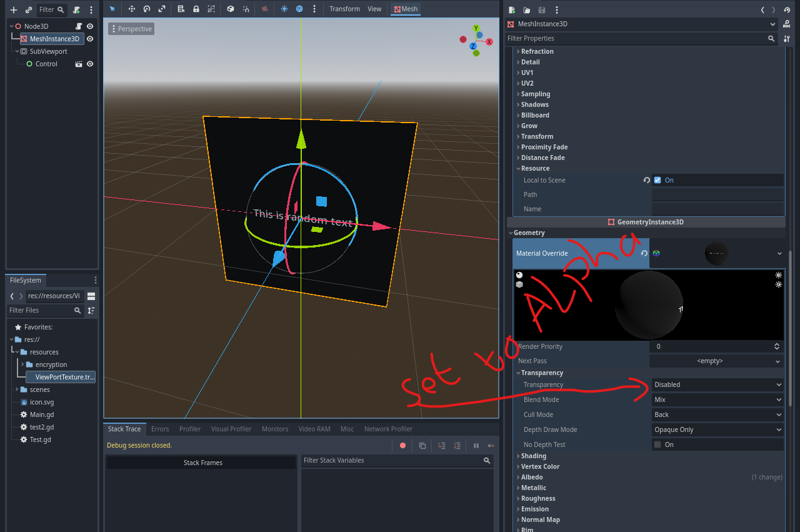
Task: Toggle visibility of MeshInstance3D node
Action: click(x=90, y=39)
